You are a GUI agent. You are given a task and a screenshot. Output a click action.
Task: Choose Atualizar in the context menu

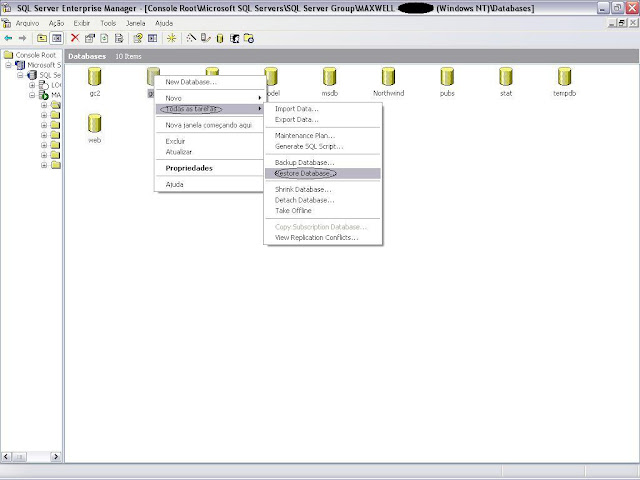[x=209, y=152]
